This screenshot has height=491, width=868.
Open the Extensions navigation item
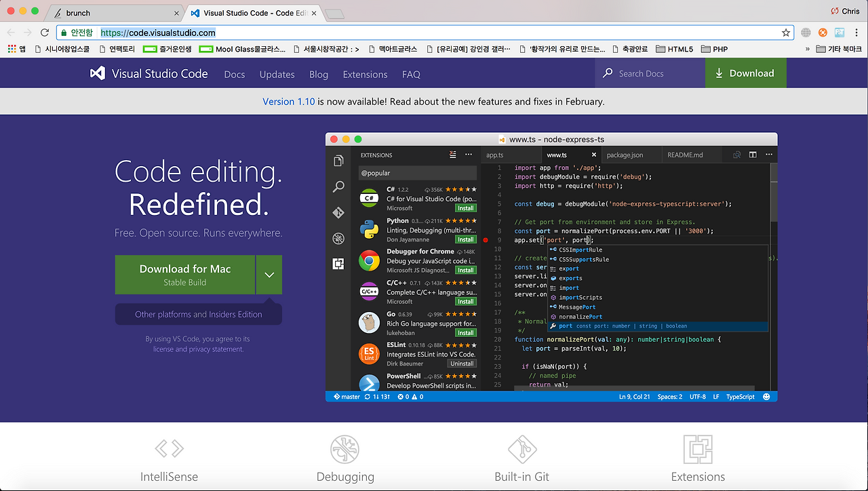click(x=365, y=74)
